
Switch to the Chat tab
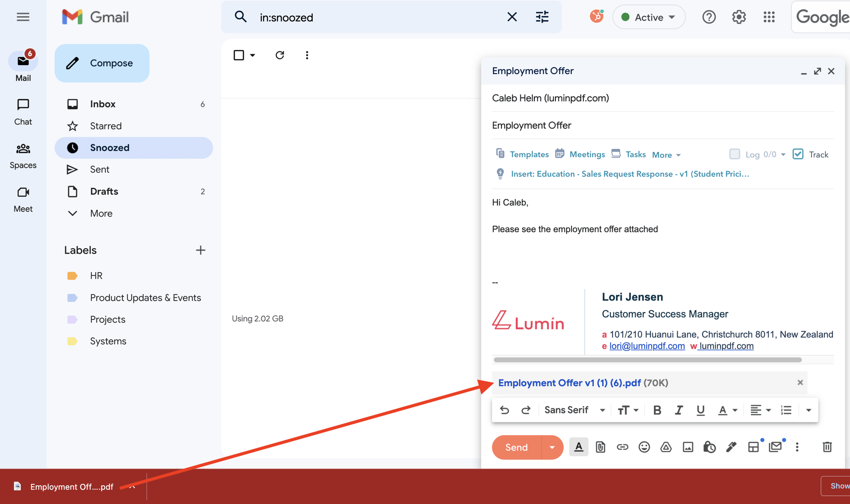[x=23, y=112]
